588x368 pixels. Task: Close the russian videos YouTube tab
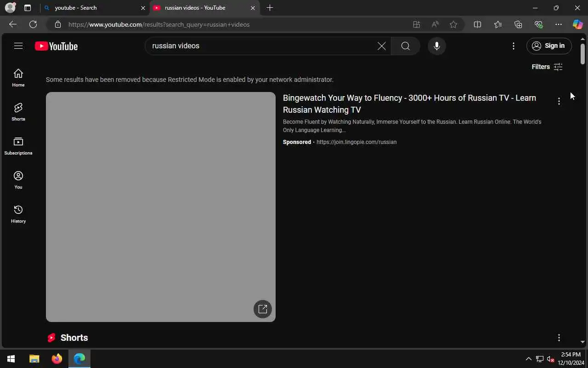tap(253, 8)
